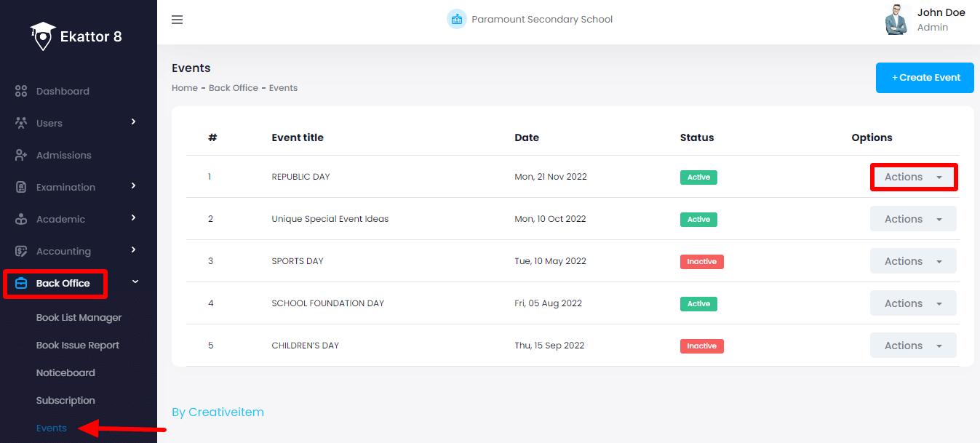
Task: Collapse the Back Office menu chevron
Action: coord(135,282)
